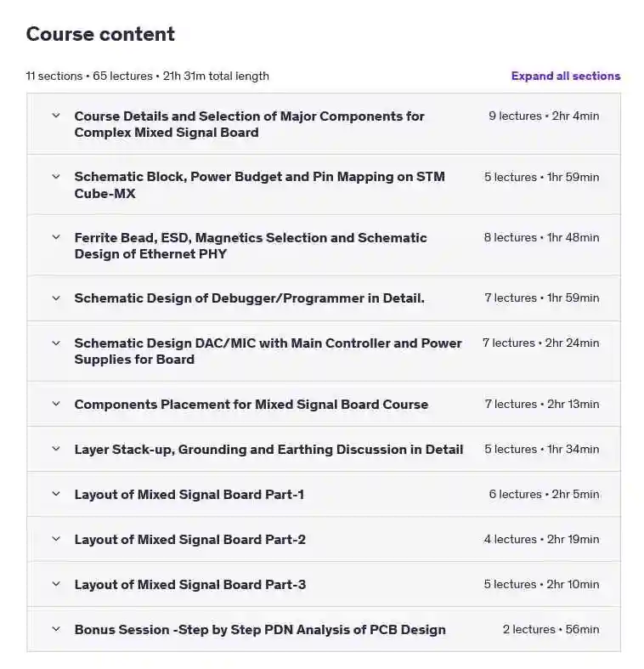Expand the Layout Part-2 chevron

pos(56,539)
